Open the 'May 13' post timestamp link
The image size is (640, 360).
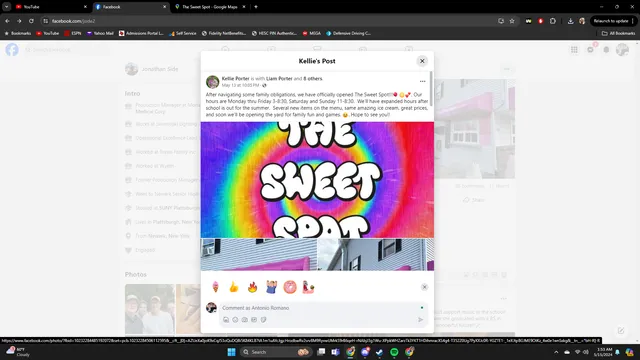point(240,85)
